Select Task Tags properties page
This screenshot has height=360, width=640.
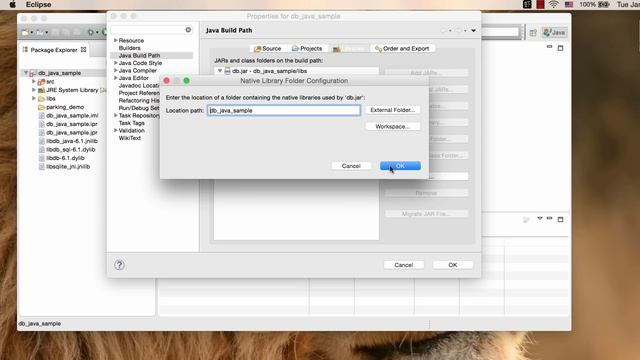click(131, 123)
